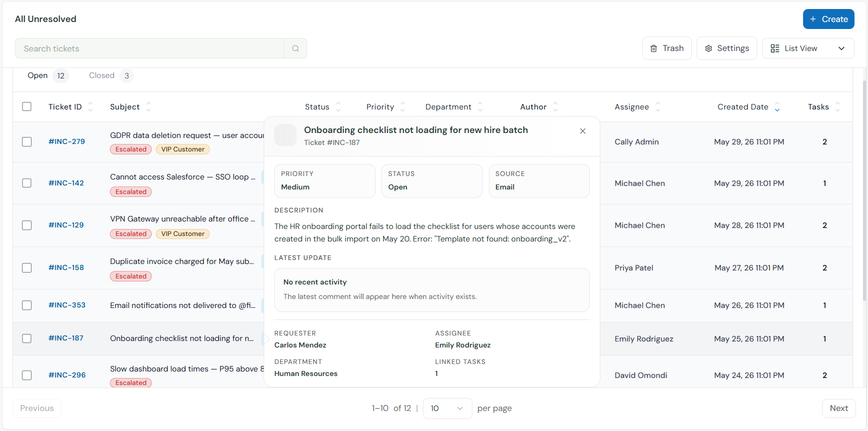Select checkbox for ticket INC-187
The width and height of the screenshot is (868, 431).
pyautogui.click(x=27, y=338)
